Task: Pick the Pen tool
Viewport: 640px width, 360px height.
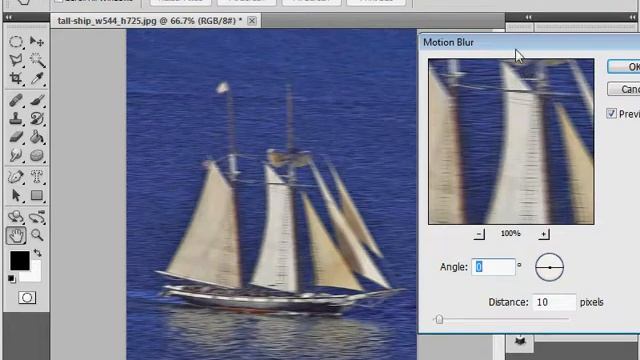Action: 16,177
